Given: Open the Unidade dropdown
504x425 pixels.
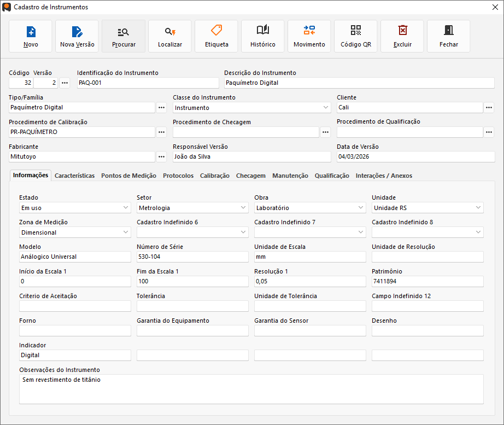Looking at the screenshot, I should pos(478,208).
